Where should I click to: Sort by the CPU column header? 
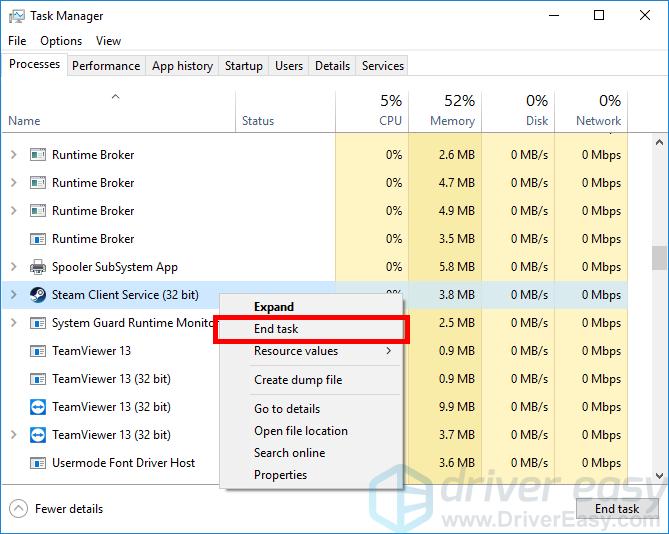[x=372, y=111]
